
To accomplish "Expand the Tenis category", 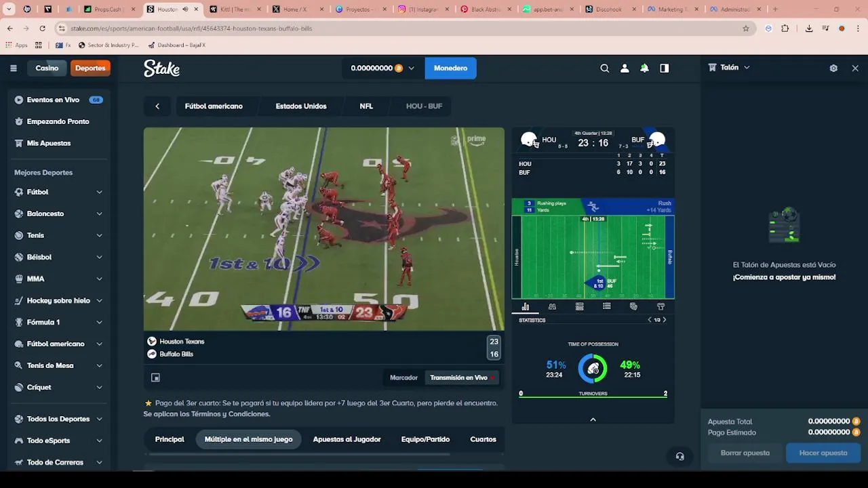I will [58, 235].
